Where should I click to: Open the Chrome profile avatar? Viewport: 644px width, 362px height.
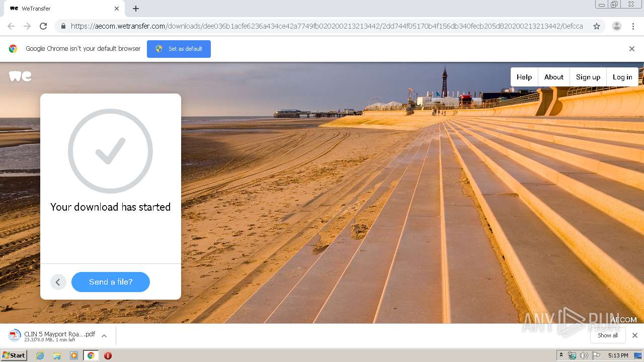pyautogui.click(x=617, y=26)
